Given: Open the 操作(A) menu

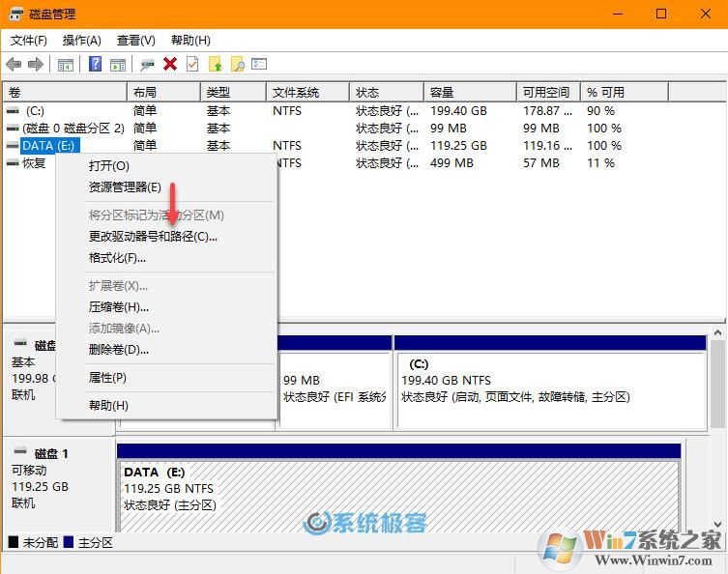Looking at the screenshot, I should [82, 40].
